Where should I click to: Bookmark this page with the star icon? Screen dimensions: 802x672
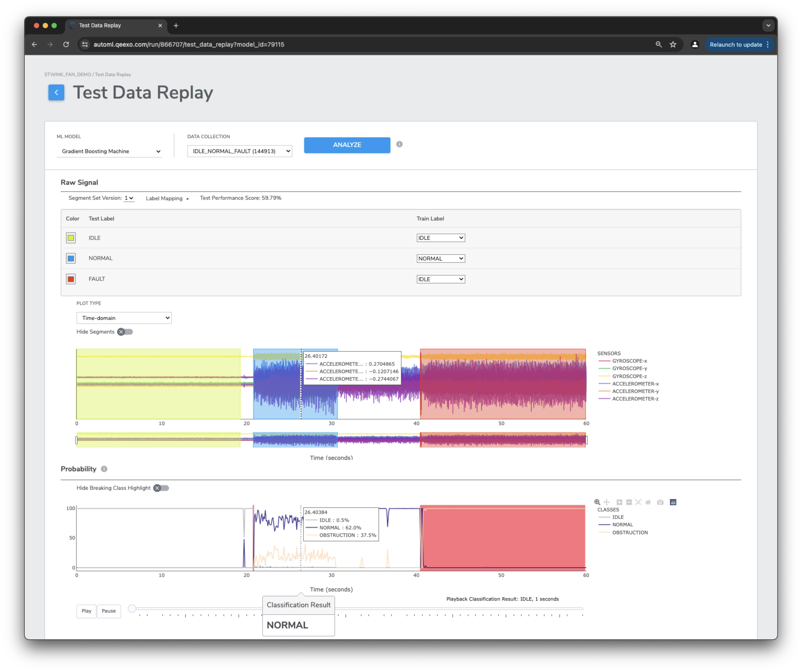(x=673, y=44)
